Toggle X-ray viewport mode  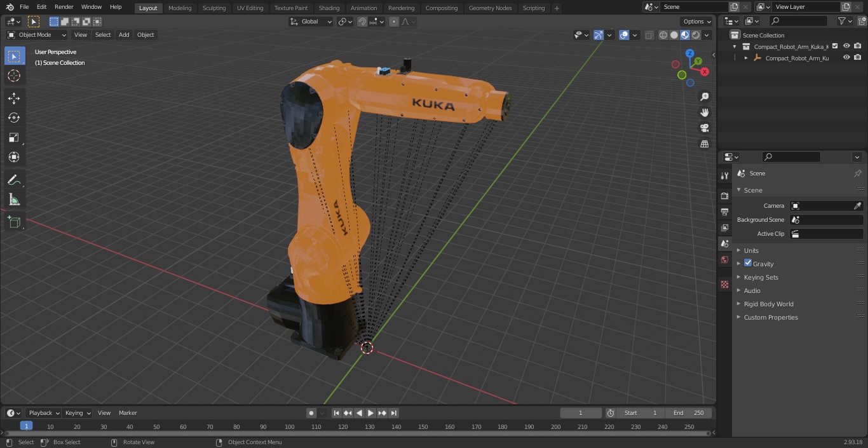click(649, 35)
